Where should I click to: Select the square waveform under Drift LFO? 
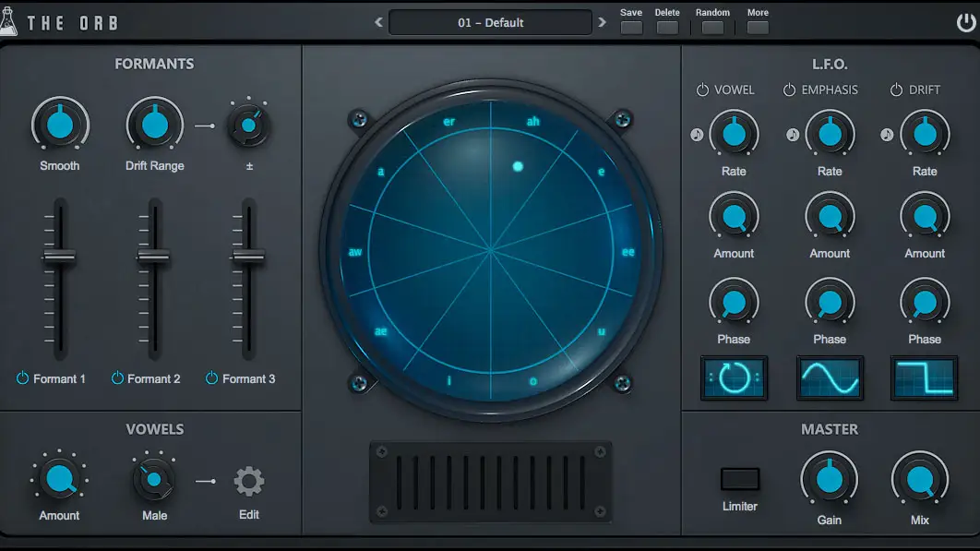924,377
